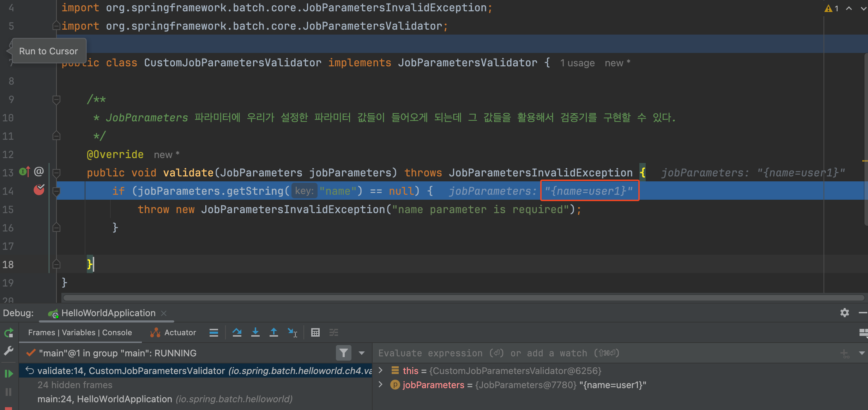Open the thread selection dropdown arrow

point(362,353)
